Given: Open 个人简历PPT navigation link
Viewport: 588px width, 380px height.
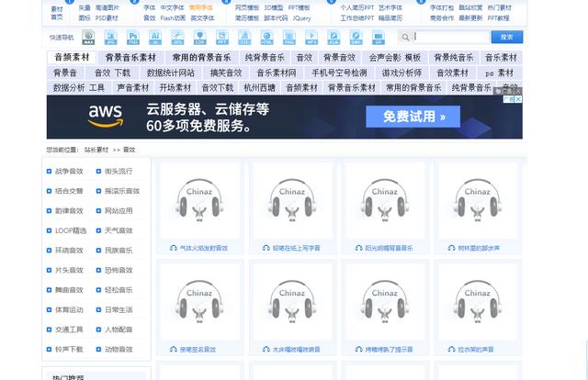Looking at the screenshot, I should [x=357, y=7].
